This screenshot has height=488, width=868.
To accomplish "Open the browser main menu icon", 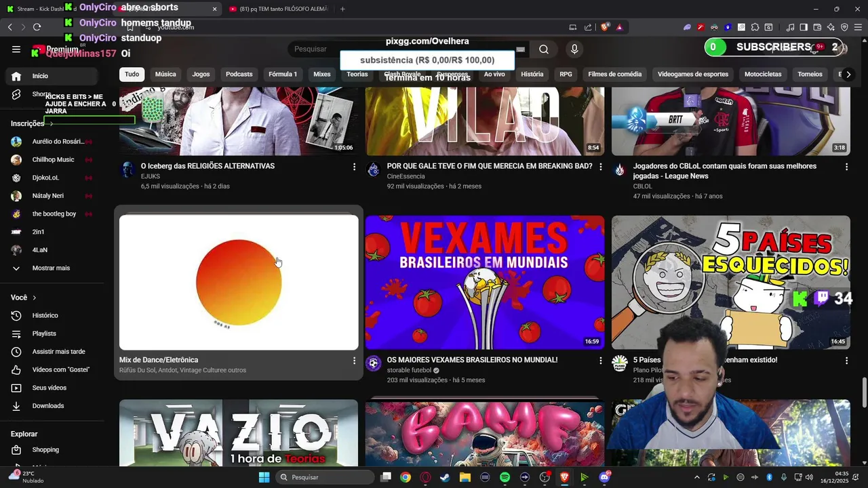I will point(858,27).
